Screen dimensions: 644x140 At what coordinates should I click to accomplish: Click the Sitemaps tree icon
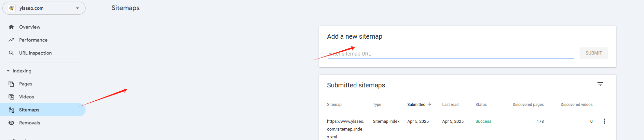pyautogui.click(x=11, y=110)
